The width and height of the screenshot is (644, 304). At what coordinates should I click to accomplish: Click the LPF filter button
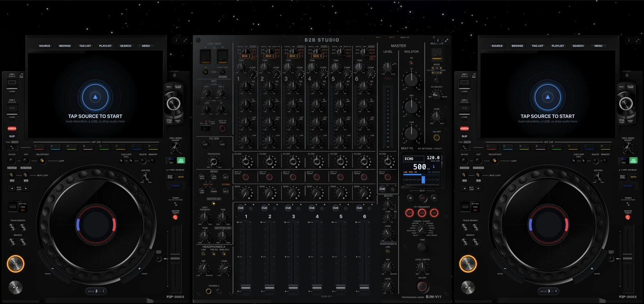pos(205,145)
